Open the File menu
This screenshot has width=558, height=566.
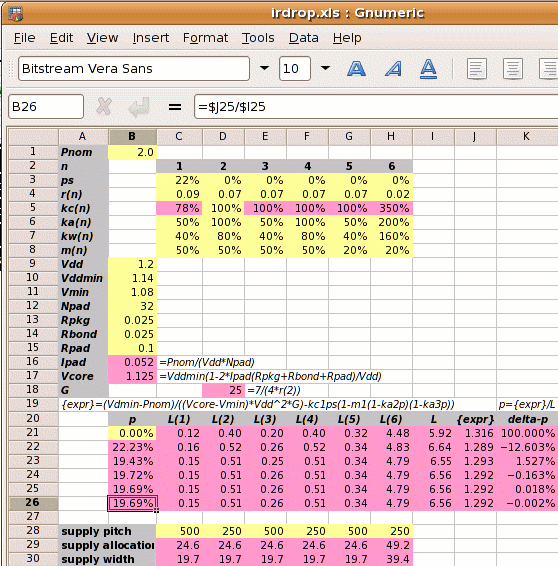pos(24,38)
